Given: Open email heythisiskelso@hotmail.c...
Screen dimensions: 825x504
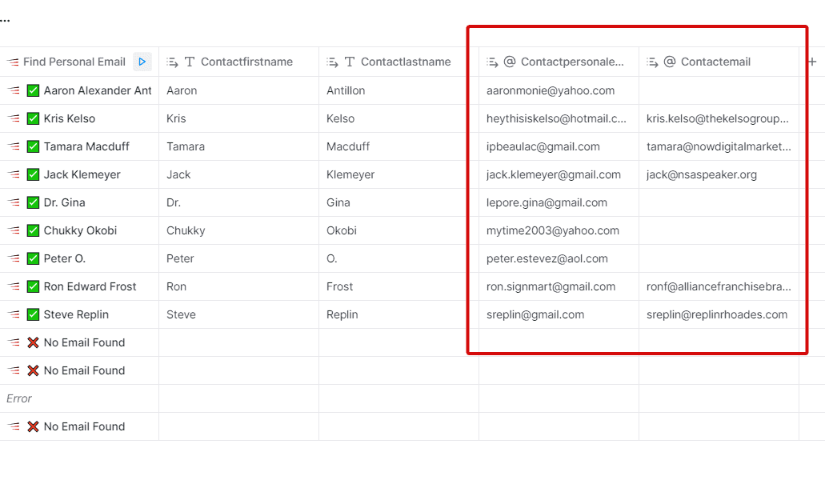Looking at the screenshot, I should pyautogui.click(x=556, y=118).
